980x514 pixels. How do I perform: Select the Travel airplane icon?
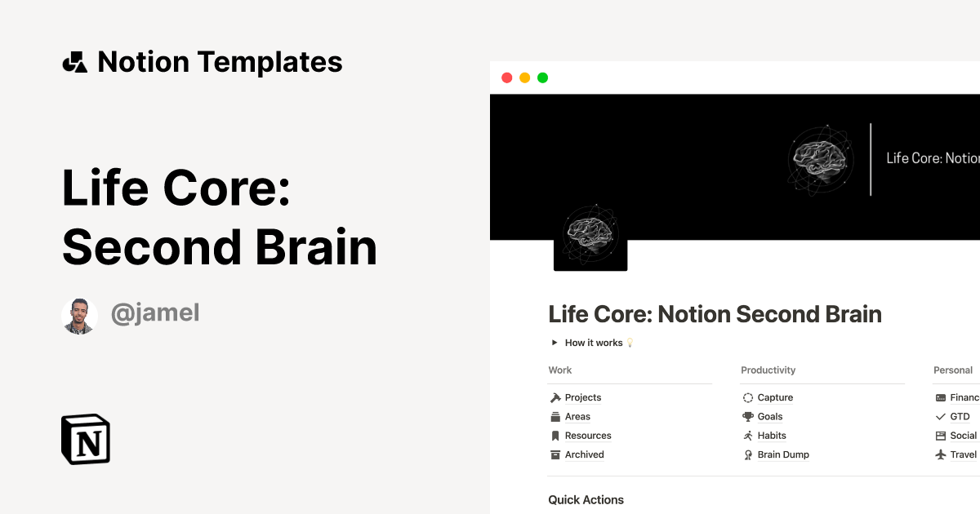coord(941,454)
